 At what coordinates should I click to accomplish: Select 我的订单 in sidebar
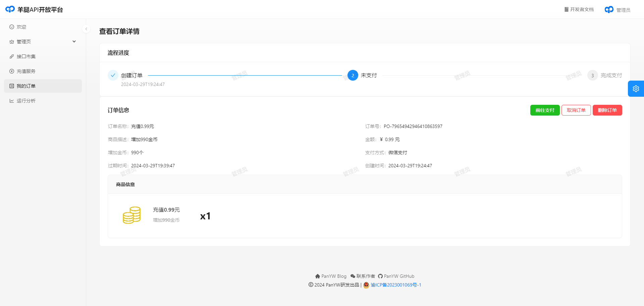point(26,86)
